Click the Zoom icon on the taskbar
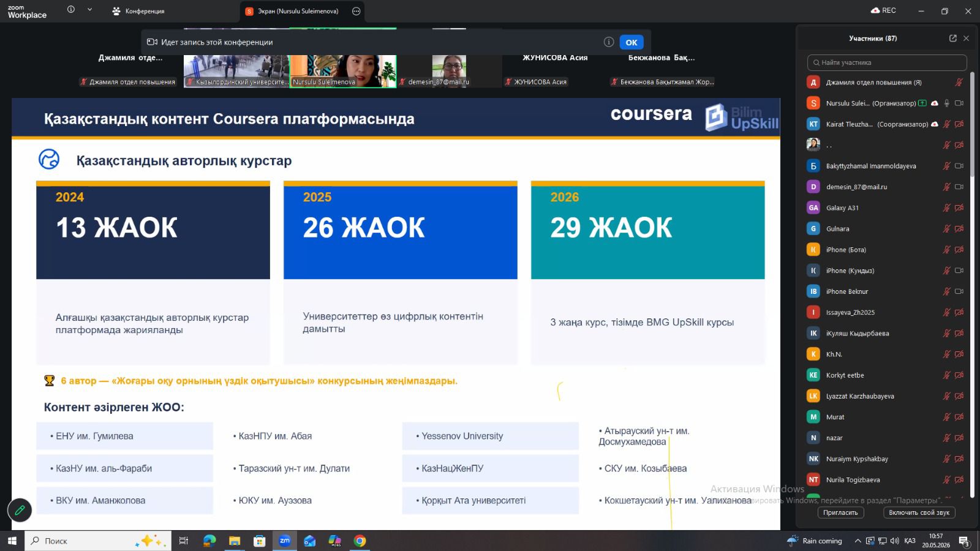Screen dimensions: 980x551 click(x=285, y=541)
